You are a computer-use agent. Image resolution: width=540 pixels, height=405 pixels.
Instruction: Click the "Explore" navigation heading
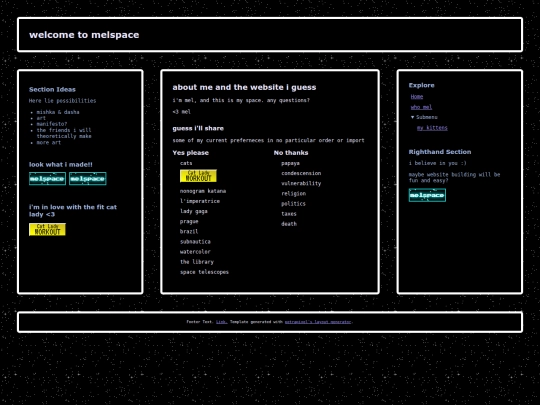[x=422, y=85]
